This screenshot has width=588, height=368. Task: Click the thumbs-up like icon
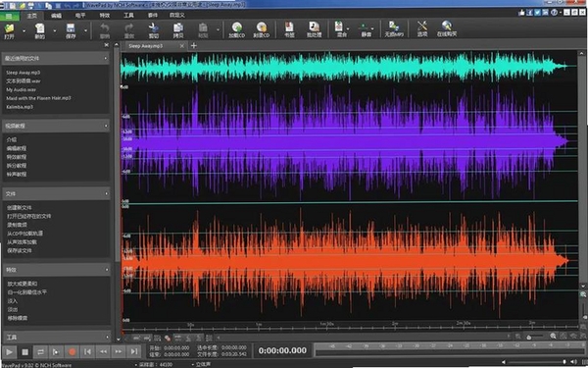[x=521, y=13]
